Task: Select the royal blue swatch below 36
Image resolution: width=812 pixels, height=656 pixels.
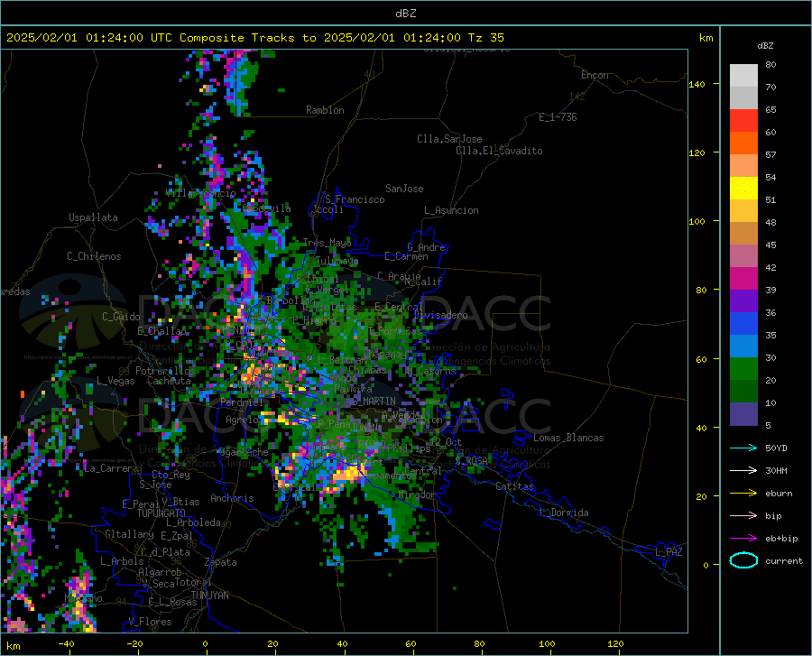Action: (x=743, y=324)
